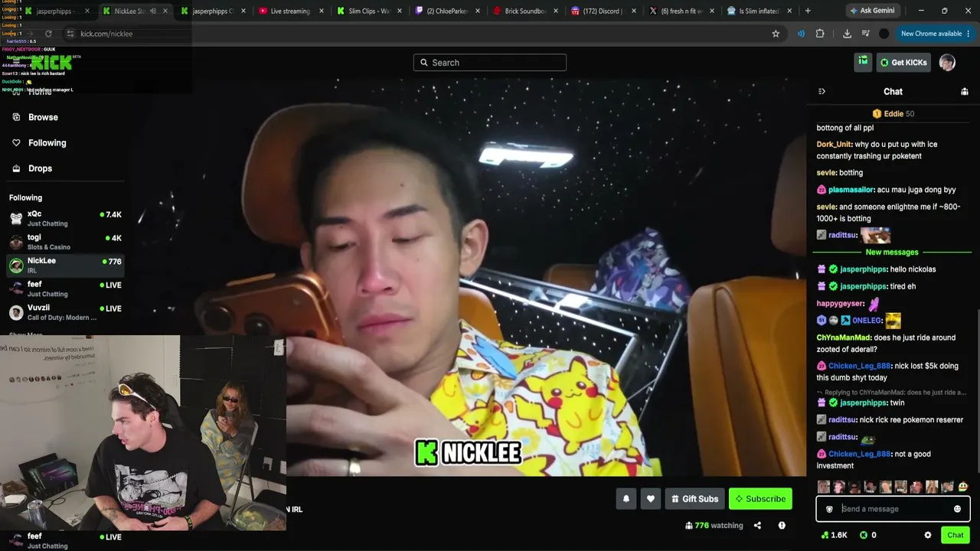Click raddittsu's image emote in chat
The height and width of the screenshot is (551, 980).
coord(875,235)
